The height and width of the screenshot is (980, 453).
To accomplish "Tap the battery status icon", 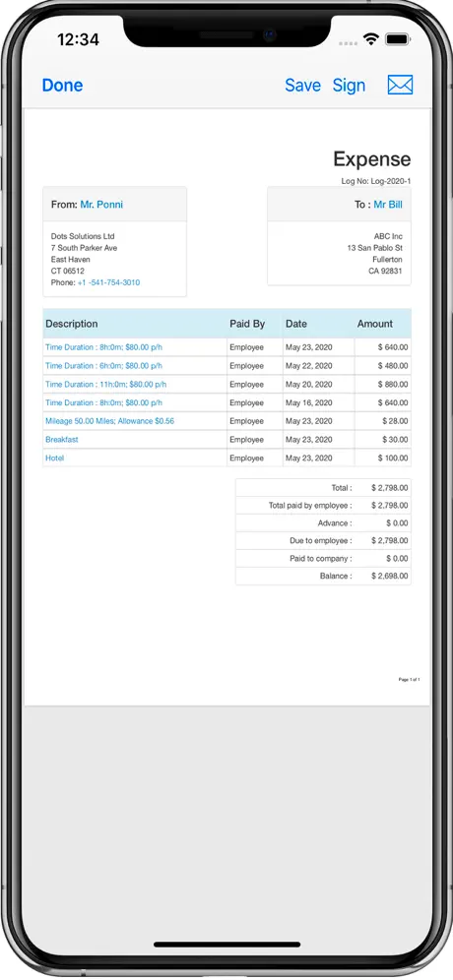I will click(x=397, y=39).
